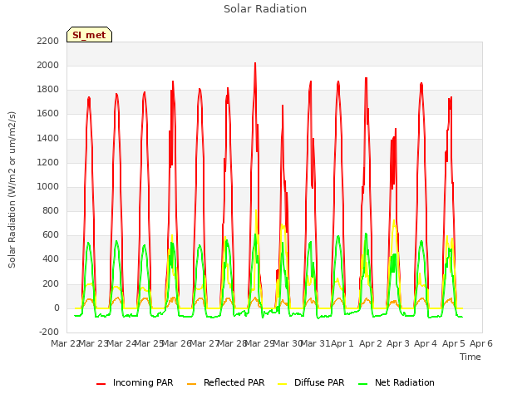
Task: Click the 1800 y-axis tick value
Action: click(x=48, y=90)
